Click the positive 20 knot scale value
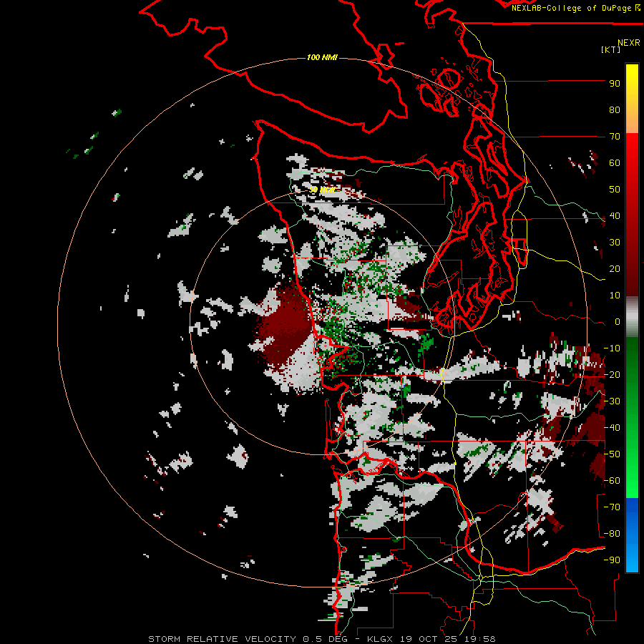 tap(615, 269)
